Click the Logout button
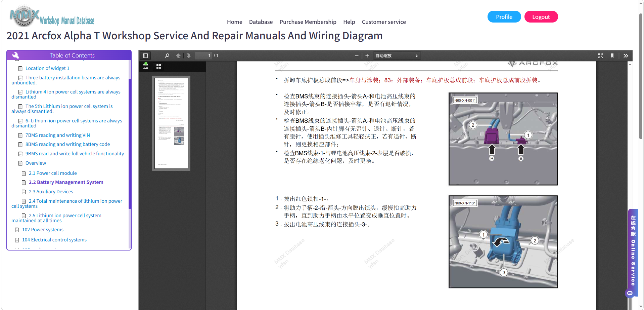The image size is (644, 310). coord(541,17)
